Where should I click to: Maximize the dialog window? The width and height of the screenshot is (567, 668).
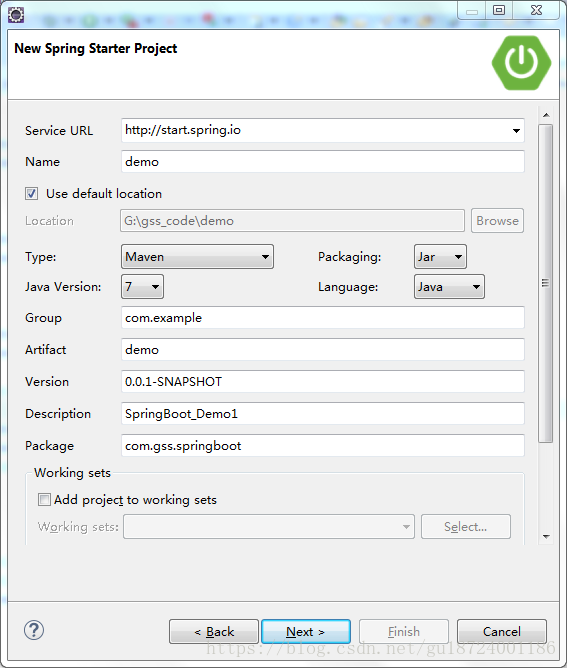coord(499,10)
